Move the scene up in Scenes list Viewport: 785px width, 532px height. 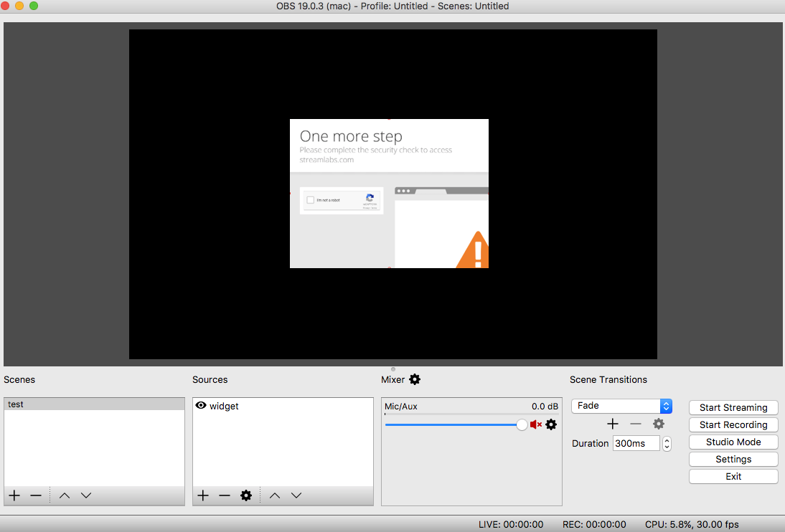(65, 495)
